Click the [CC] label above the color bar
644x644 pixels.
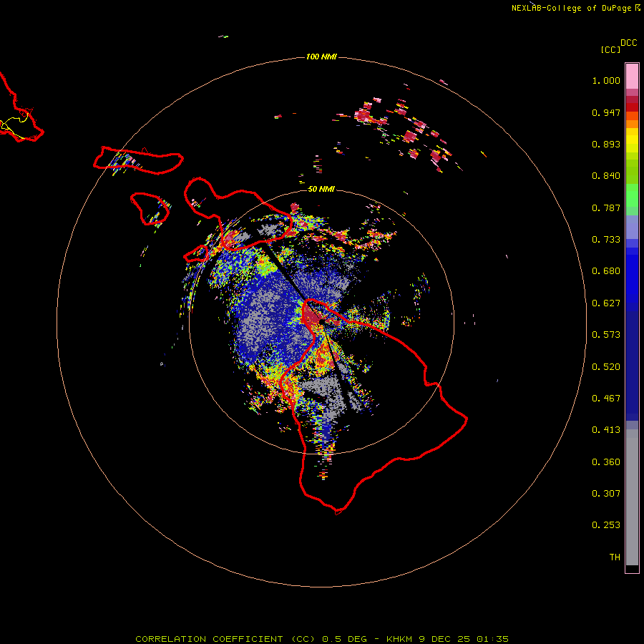[x=610, y=49]
